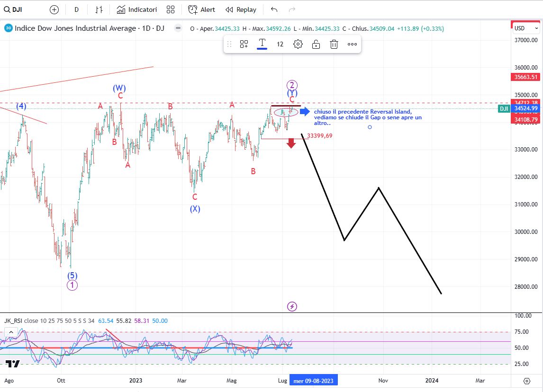Click the Nov label on the time axis
The height and width of the screenshot is (392, 543).
coord(383,381)
